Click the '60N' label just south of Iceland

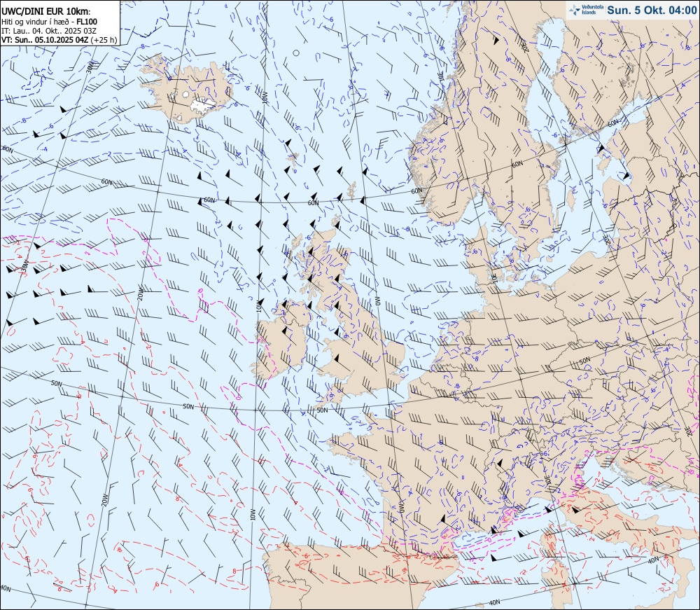(x=209, y=200)
